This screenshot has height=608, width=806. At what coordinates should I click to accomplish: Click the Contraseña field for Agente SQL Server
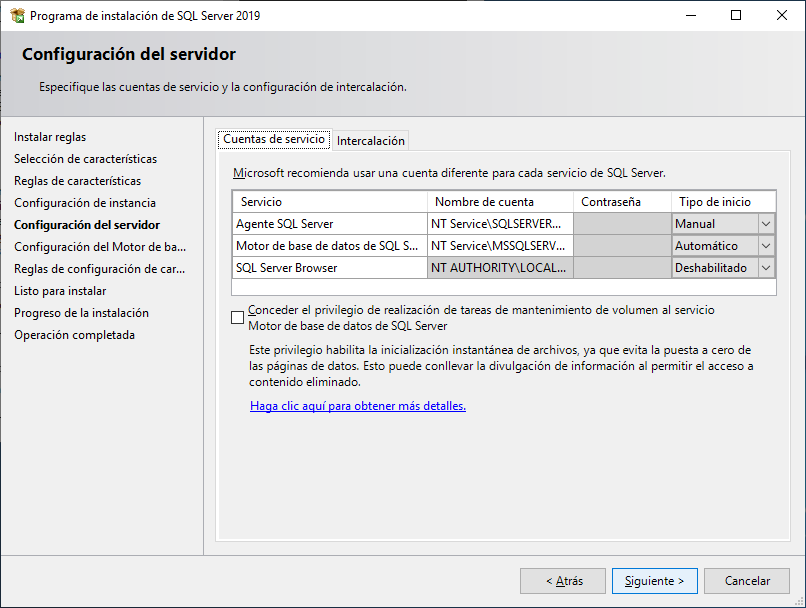(x=622, y=223)
